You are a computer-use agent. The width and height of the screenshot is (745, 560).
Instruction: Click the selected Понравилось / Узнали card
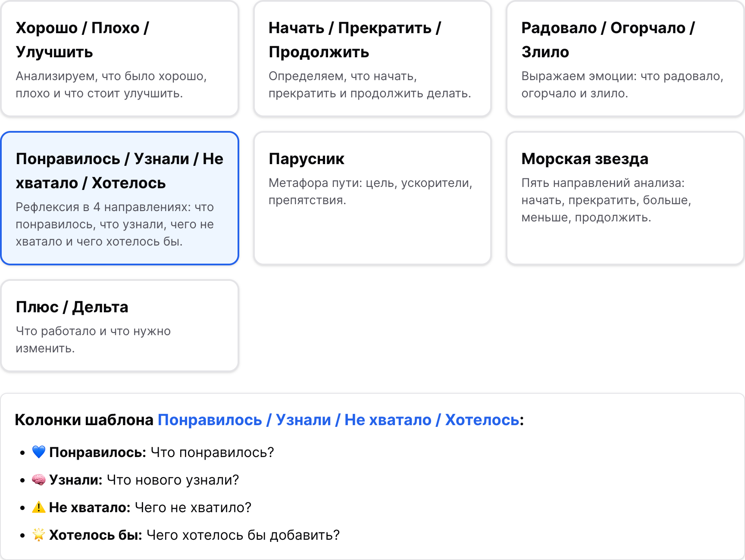[x=119, y=198]
